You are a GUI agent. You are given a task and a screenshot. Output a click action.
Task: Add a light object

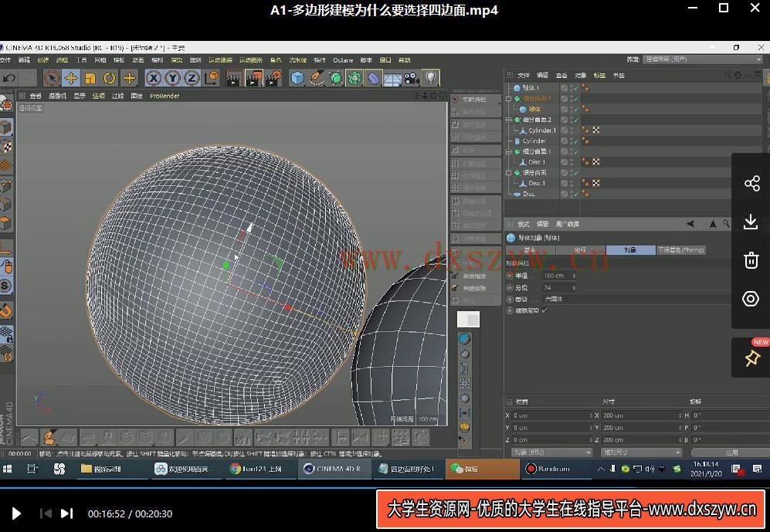tap(431, 78)
